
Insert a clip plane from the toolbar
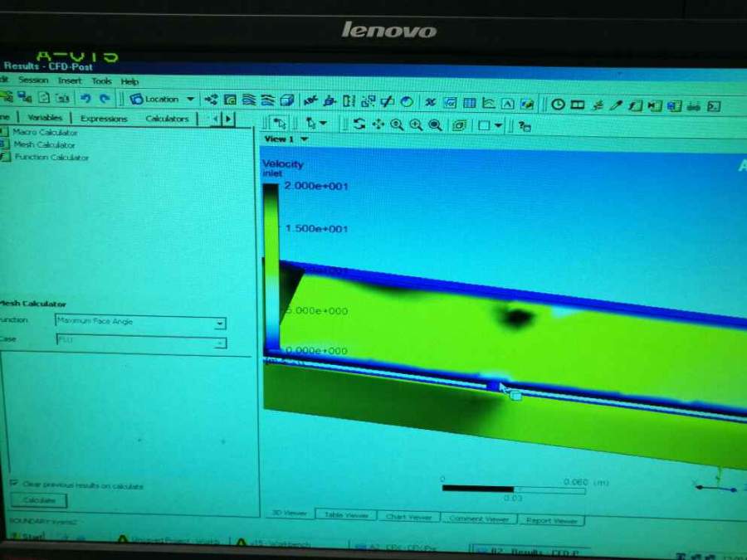coord(388,101)
